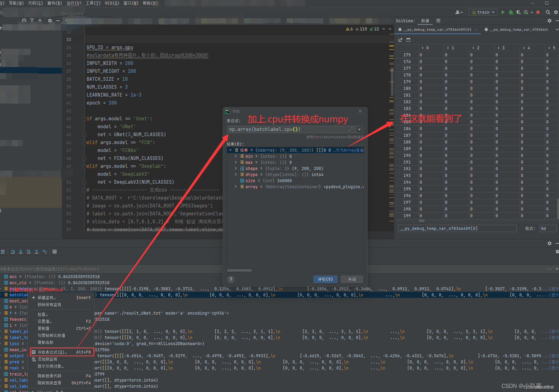This screenshot has width=559, height=392.
Task: Open Search Everywhere with the magnifier icon
Action: 548,12
